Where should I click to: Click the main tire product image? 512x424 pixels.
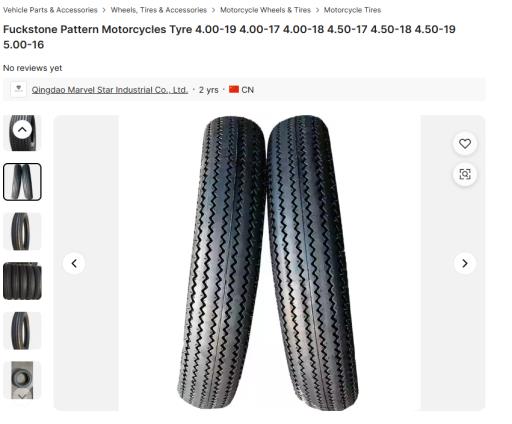[x=269, y=263]
